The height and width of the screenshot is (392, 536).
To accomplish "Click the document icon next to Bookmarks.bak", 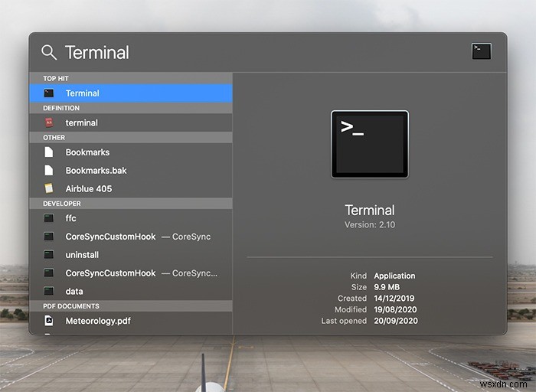I will click(x=49, y=170).
